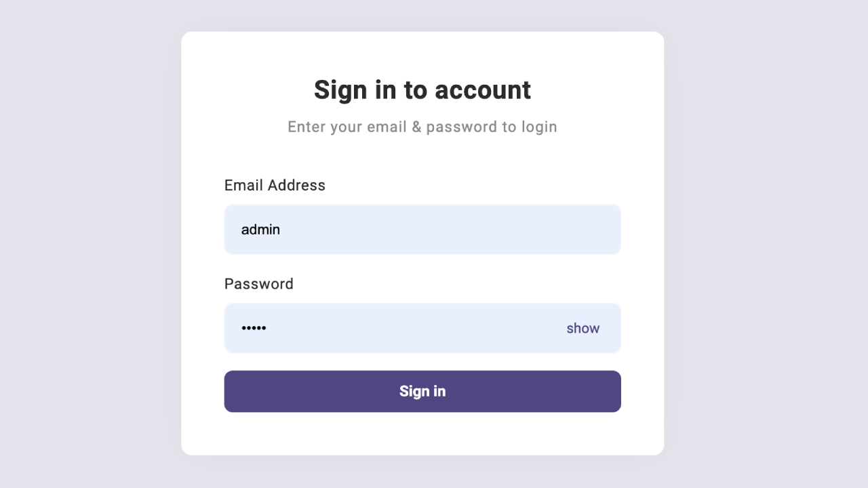The image size is (868, 488).
Task: Toggle "show" to reveal the password
Action: (583, 328)
